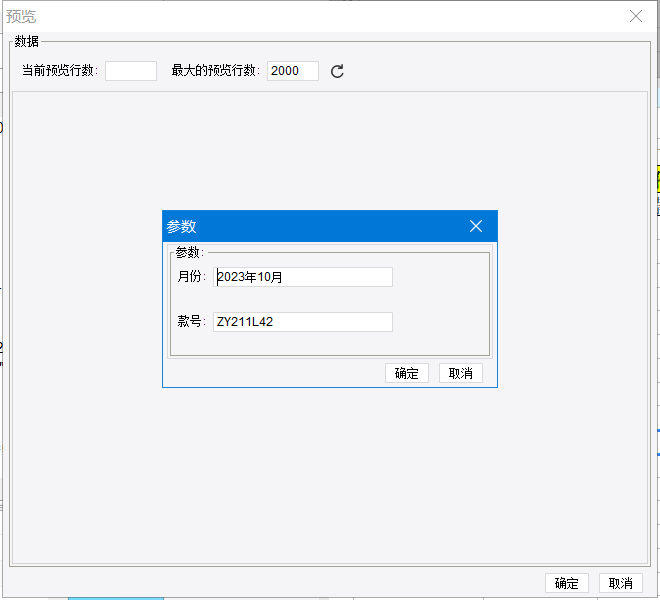660x600 pixels.
Task: Close the 预览 window
Action: [x=636, y=16]
